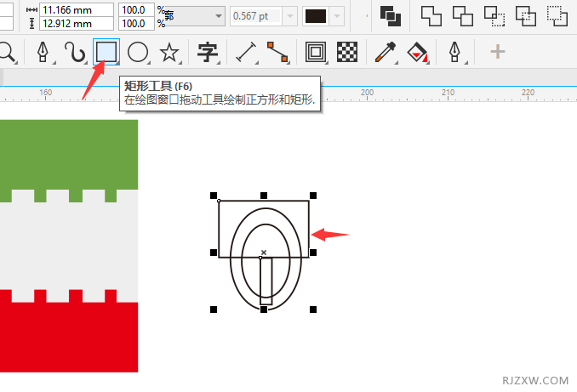Select the hook-shaped curve drawing tool
The image size is (577, 392).
click(x=75, y=52)
